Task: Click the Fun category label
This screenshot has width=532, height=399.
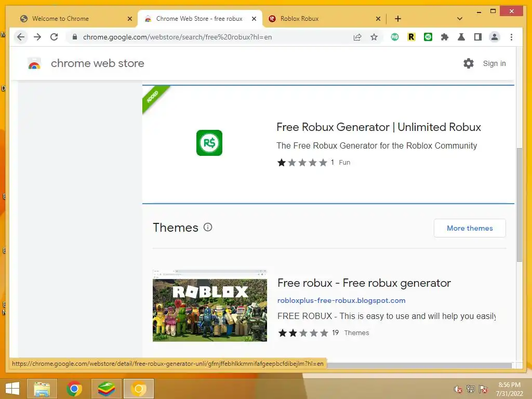Action: click(344, 163)
